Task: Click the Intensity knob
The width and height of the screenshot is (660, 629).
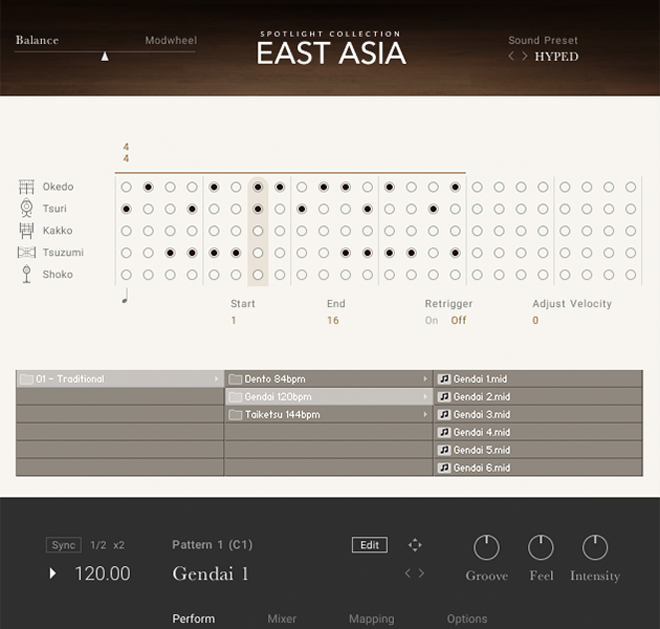Action: (x=595, y=547)
